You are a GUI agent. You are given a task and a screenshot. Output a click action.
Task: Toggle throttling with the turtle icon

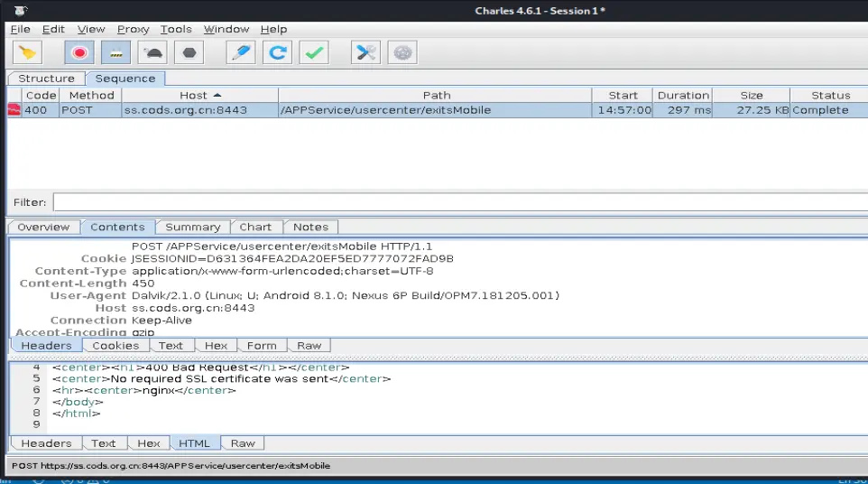152,52
